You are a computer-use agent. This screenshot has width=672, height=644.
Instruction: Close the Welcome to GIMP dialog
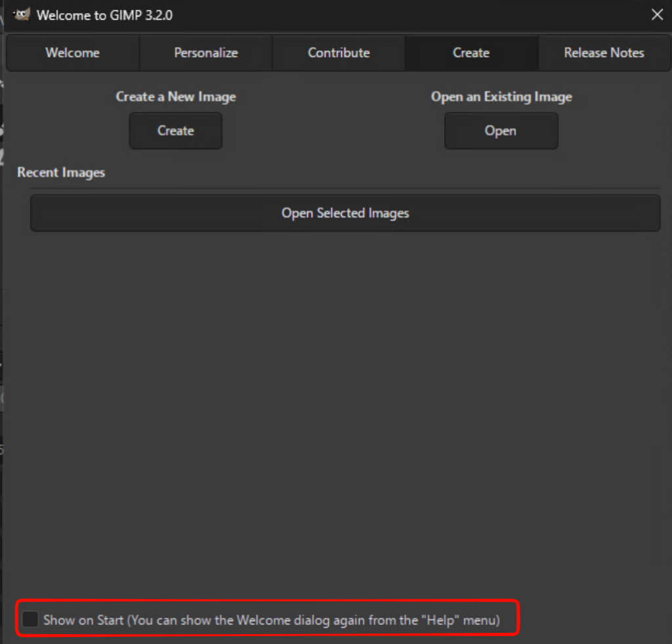[x=657, y=15]
